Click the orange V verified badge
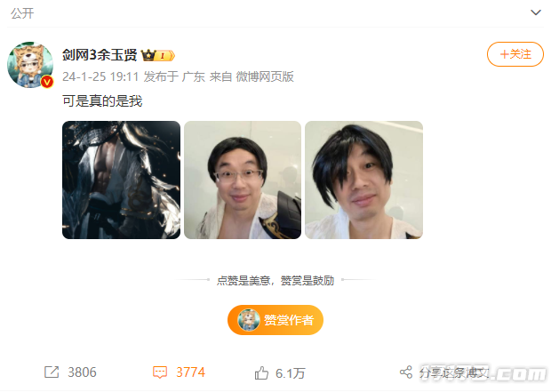 point(47,82)
